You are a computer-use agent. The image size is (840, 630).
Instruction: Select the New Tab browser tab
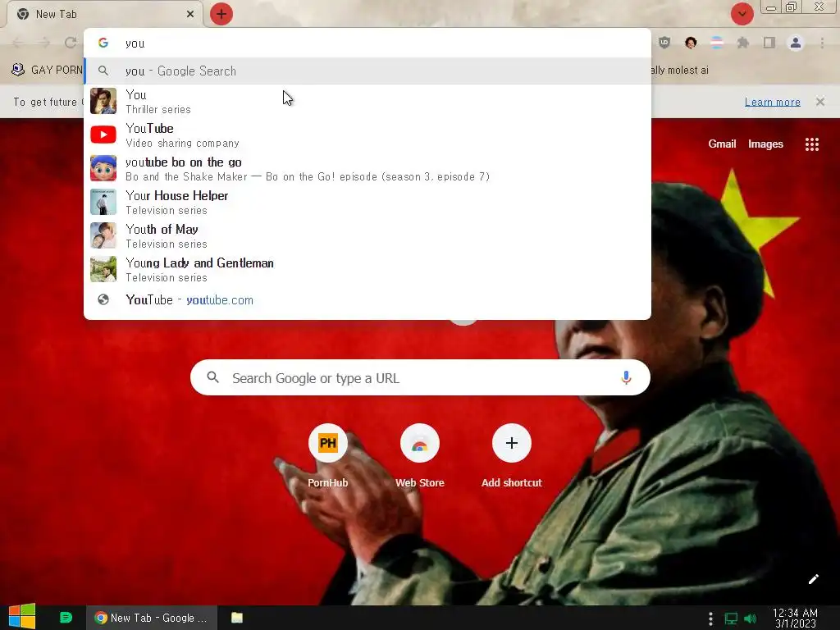click(x=104, y=15)
